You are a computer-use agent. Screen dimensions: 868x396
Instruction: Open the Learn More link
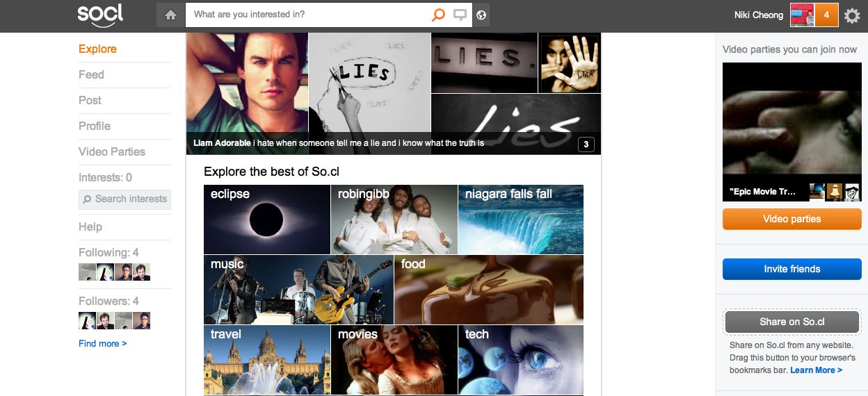click(x=816, y=370)
